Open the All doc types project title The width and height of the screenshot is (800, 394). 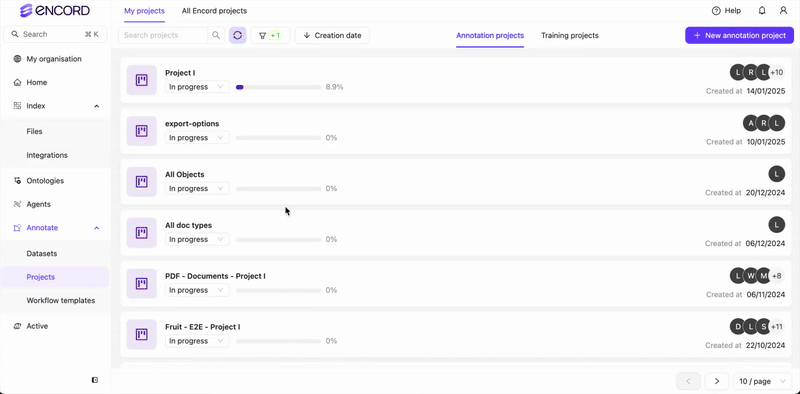[188, 225]
